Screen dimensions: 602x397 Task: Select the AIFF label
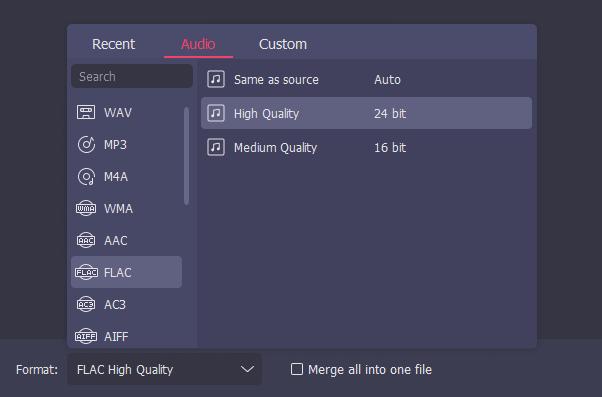116,336
